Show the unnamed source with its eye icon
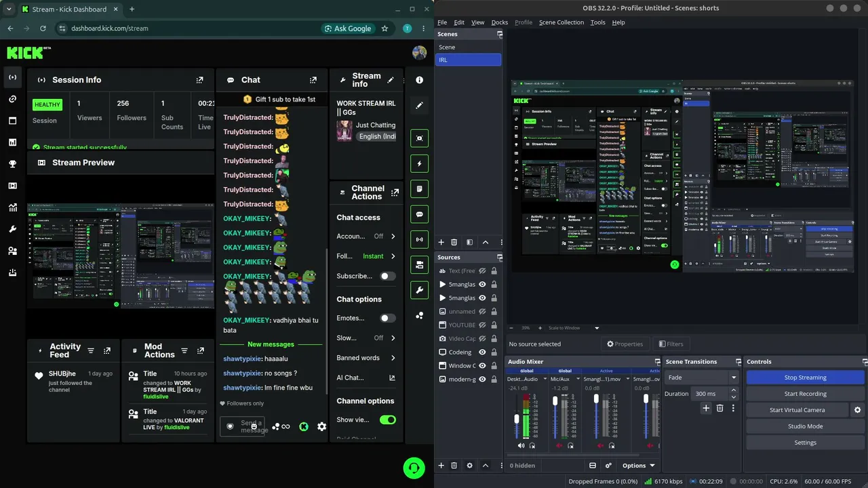868x488 pixels. point(482,312)
